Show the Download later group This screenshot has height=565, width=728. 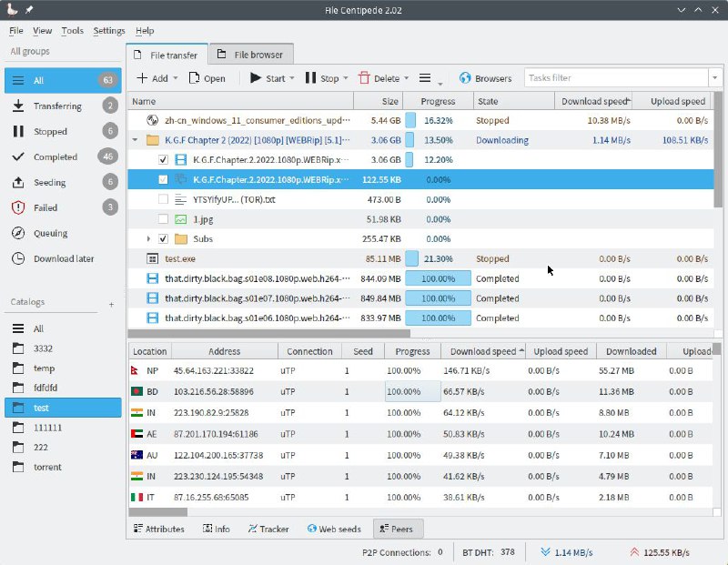[64, 258]
